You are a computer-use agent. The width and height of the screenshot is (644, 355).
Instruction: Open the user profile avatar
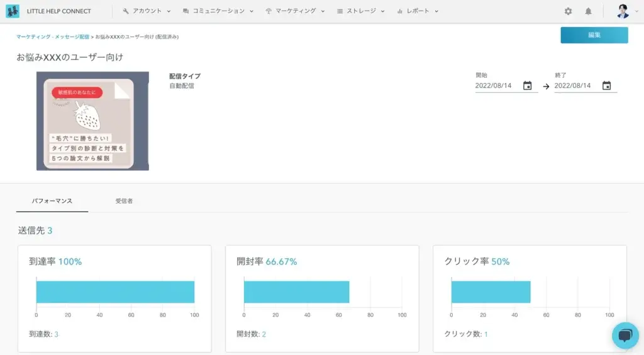click(x=623, y=11)
